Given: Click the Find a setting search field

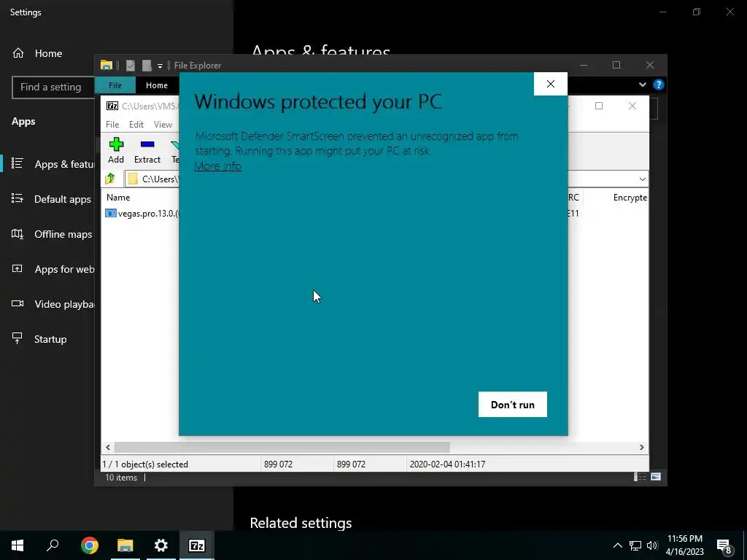Looking at the screenshot, I should pyautogui.click(x=53, y=87).
